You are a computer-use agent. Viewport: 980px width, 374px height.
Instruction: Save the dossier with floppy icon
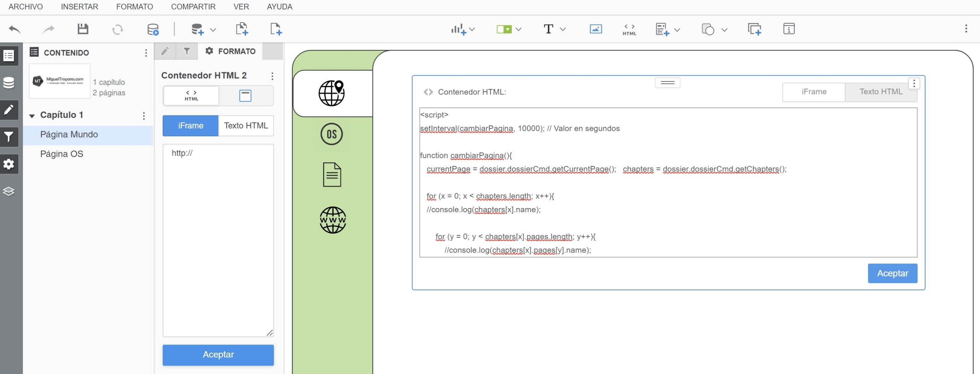[83, 29]
